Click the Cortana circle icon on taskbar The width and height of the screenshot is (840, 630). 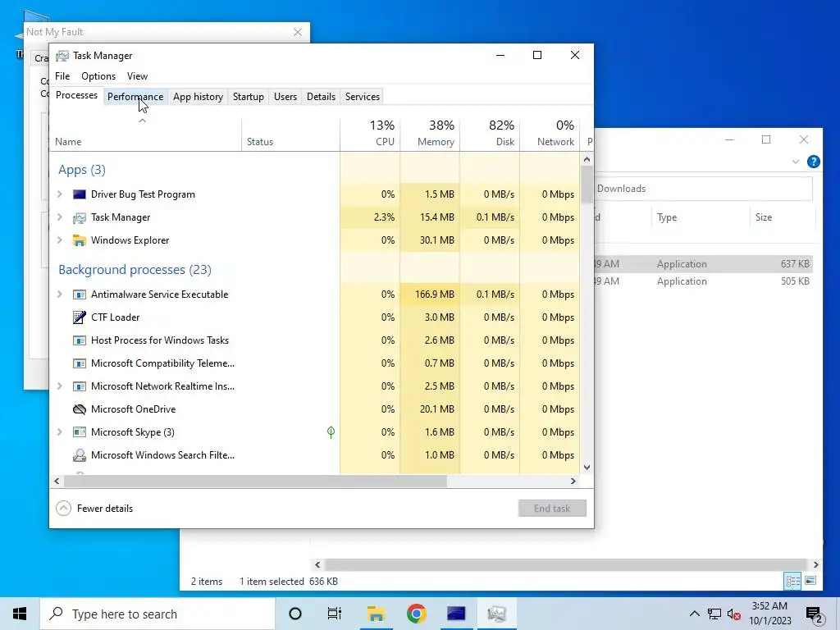[295, 614]
